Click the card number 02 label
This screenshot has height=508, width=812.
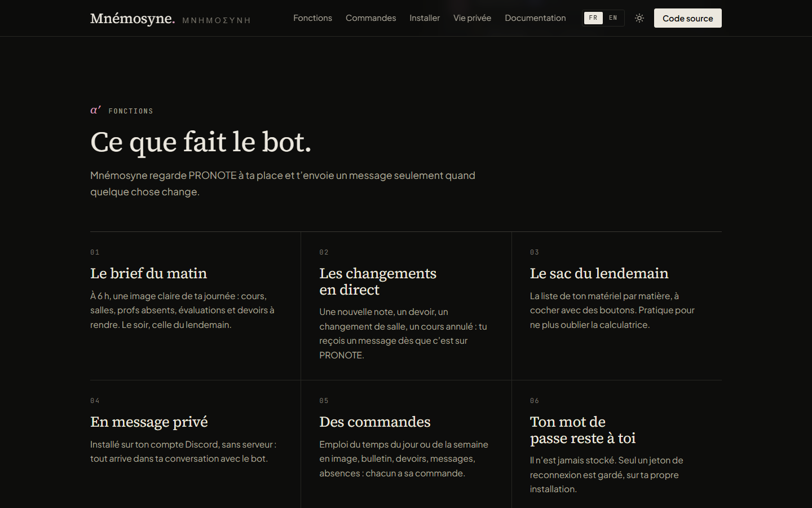point(324,252)
